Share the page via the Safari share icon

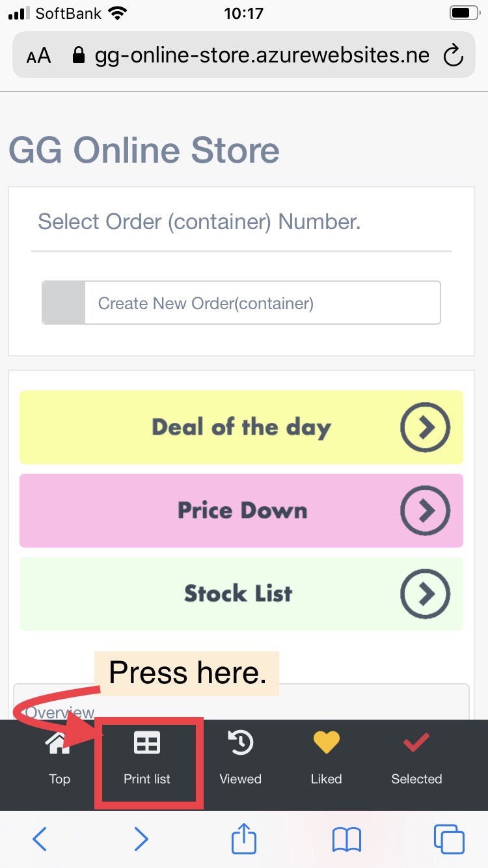(243, 839)
